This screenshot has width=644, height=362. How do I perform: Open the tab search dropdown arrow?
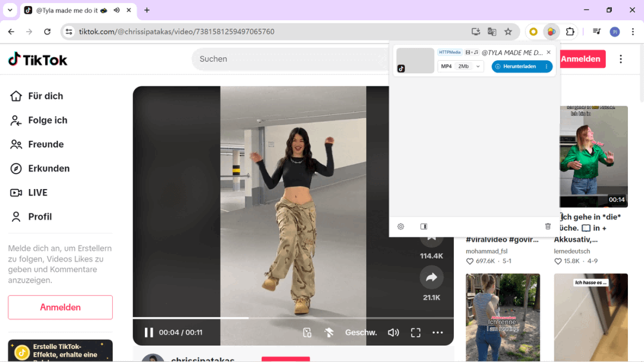[10, 10]
